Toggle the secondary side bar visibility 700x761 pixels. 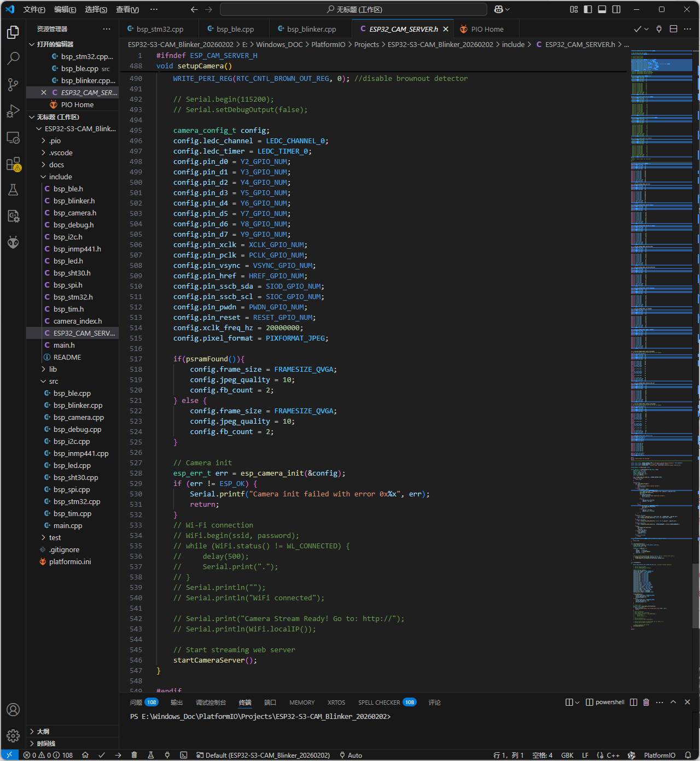point(616,9)
